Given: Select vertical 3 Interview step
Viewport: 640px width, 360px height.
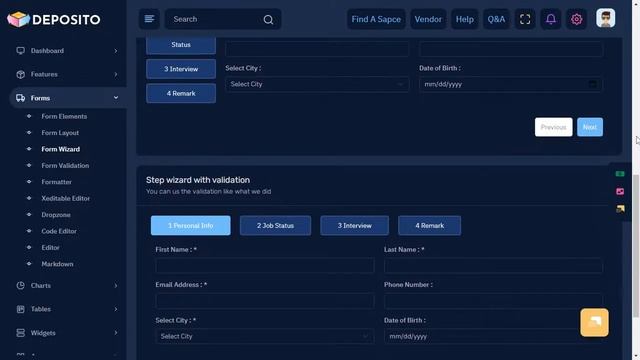Looking at the screenshot, I should coord(181,69).
